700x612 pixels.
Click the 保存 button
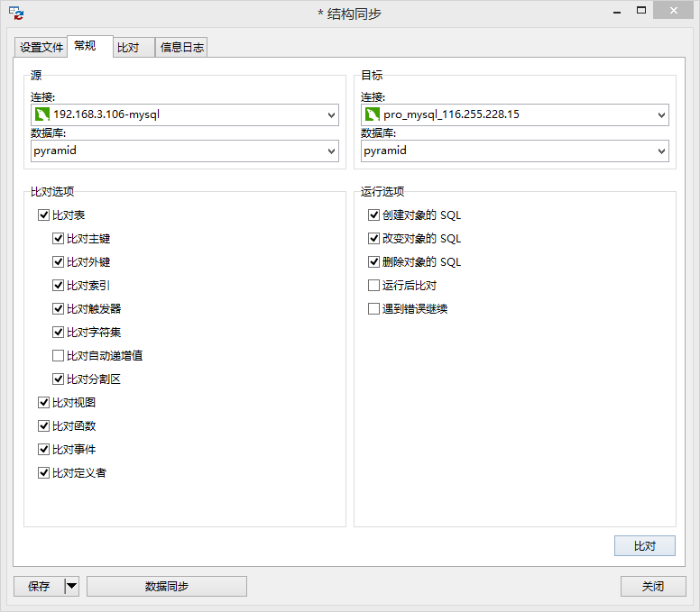[x=39, y=586]
